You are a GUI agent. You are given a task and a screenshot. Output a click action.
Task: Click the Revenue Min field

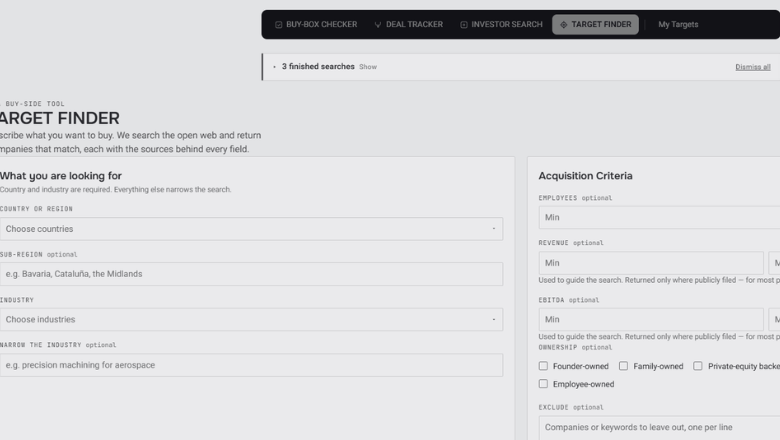[651, 263]
